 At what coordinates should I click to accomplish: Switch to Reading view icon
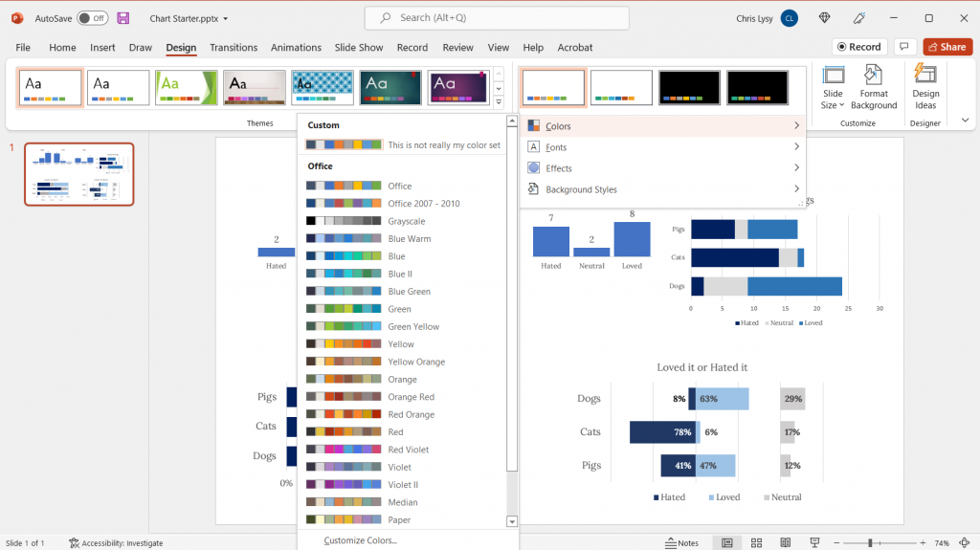(x=786, y=543)
